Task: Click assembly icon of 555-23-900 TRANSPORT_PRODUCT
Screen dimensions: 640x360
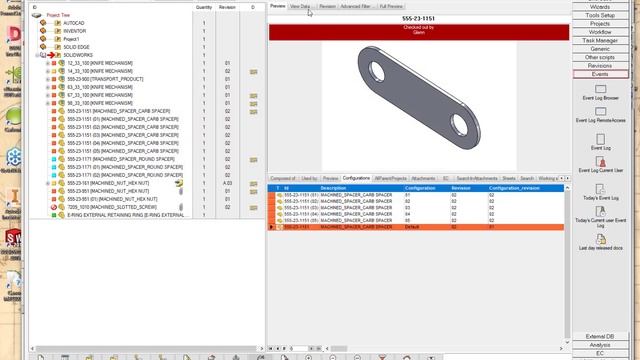Action: coord(62,79)
